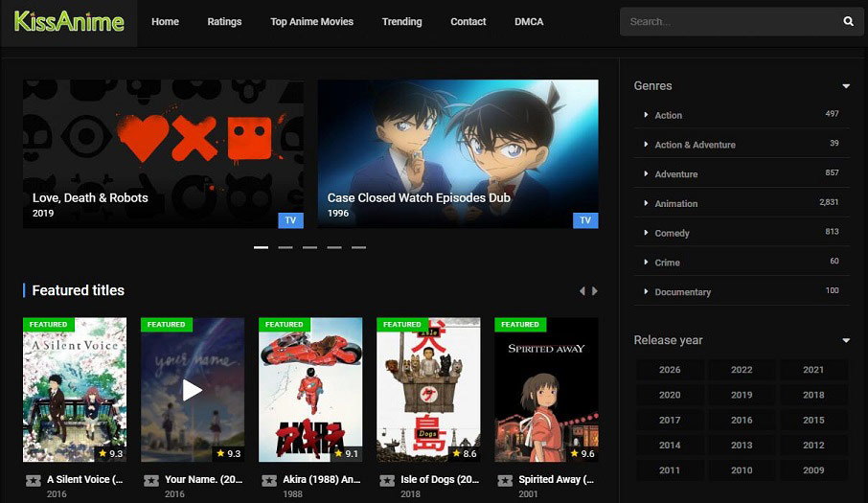The image size is (868, 503).
Task: Open the Comedy genre link
Action: coord(672,233)
